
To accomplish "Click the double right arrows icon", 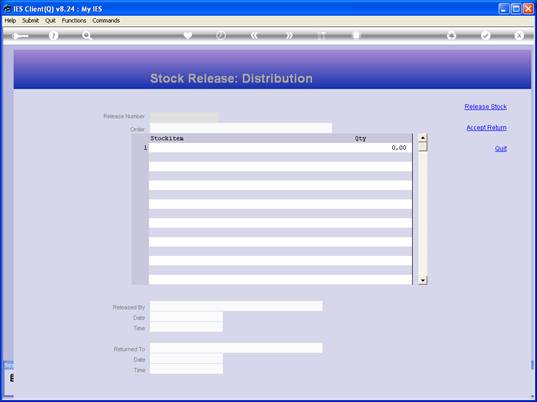I will point(289,35).
